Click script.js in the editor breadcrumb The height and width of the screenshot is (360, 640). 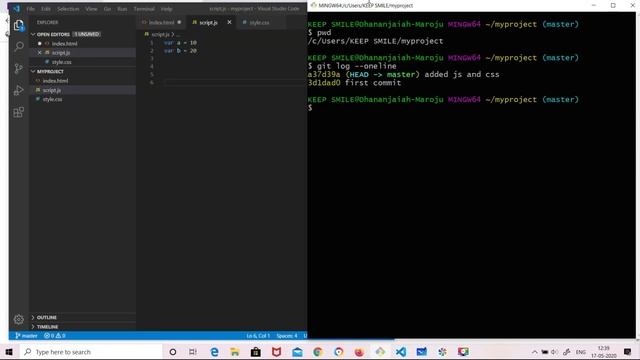[160, 34]
